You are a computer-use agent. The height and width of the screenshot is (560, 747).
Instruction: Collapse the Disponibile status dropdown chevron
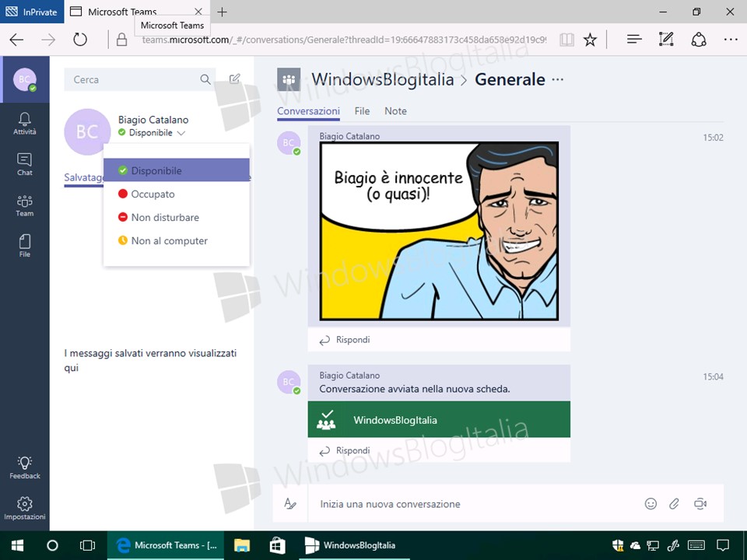pyautogui.click(x=181, y=133)
